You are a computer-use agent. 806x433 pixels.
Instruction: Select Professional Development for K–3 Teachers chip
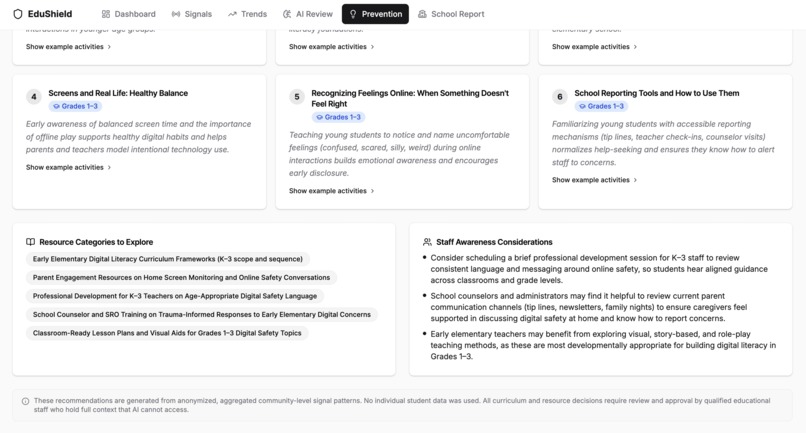pyautogui.click(x=175, y=296)
